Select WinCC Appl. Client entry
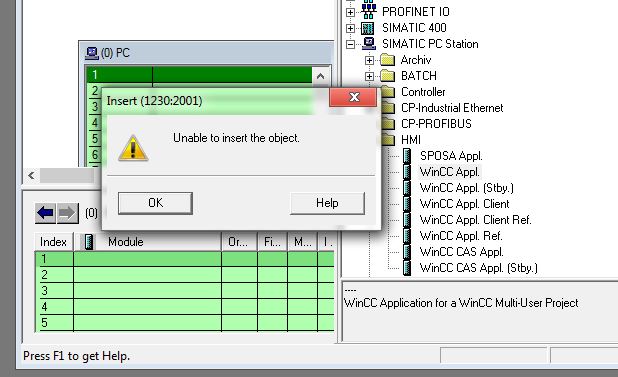Image resolution: width=618 pixels, height=377 pixels. click(x=464, y=204)
